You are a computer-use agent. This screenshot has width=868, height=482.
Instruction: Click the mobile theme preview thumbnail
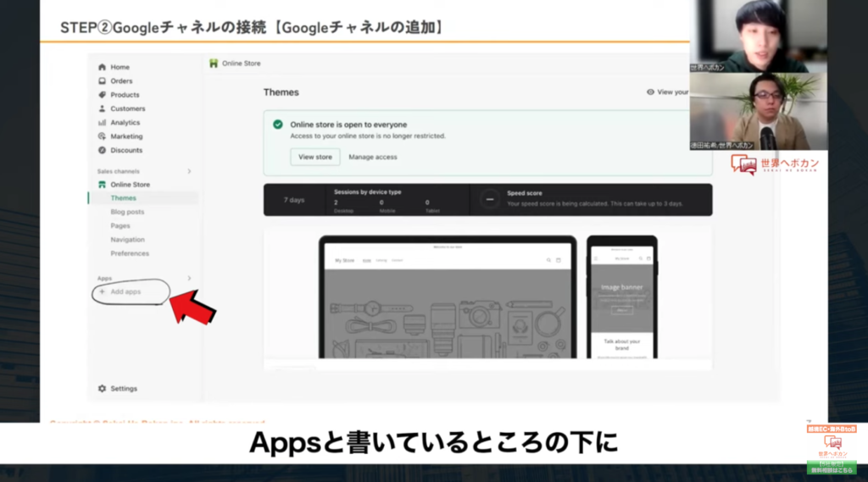coord(621,297)
